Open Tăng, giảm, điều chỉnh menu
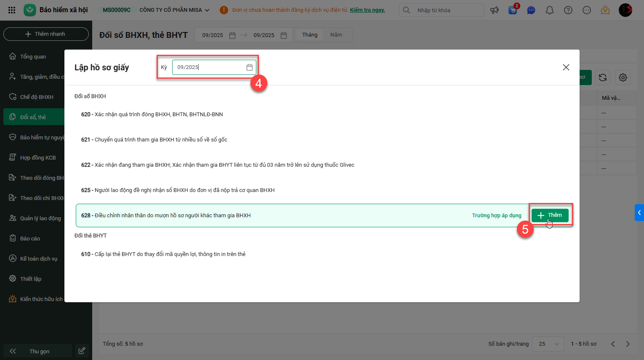 pos(34,77)
